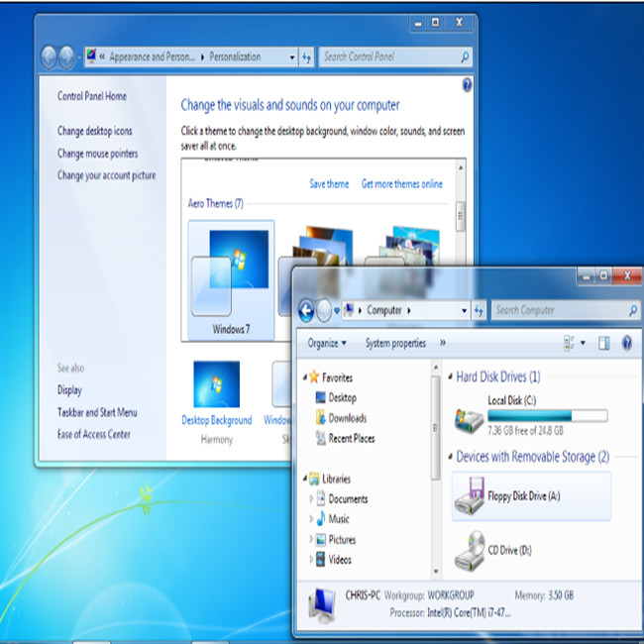The height and width of the screenshot is (644, 644).
Task: Collapse Favorites tree group
Action: 305,377
